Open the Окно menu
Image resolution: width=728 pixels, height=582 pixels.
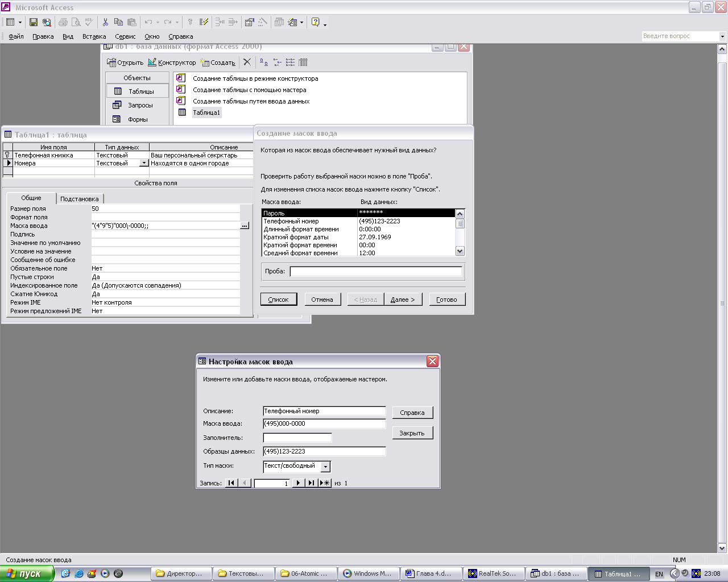(152, 36)
